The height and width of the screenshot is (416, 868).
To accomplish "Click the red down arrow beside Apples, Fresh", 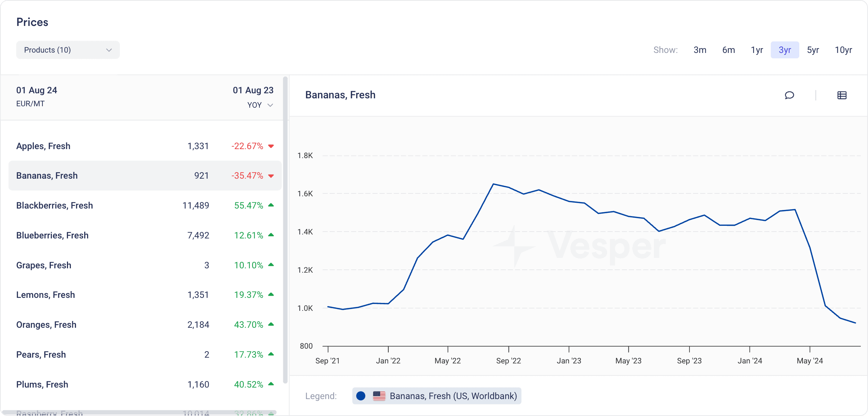I will pyautogui.click(x=271, y=146).
